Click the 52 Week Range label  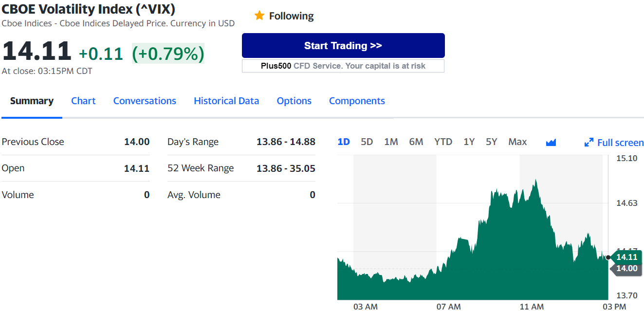pos(201,168)
